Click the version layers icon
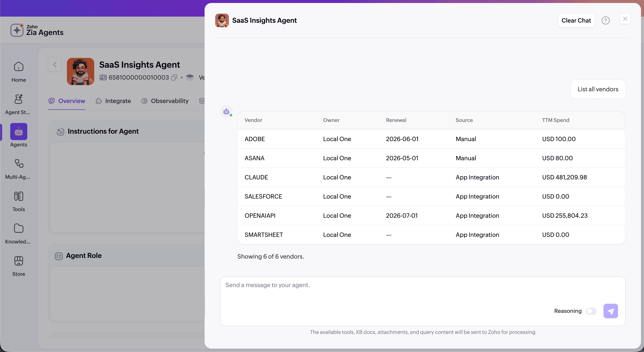The width and height of the screenshot is (644, 352). coord(190,77)
